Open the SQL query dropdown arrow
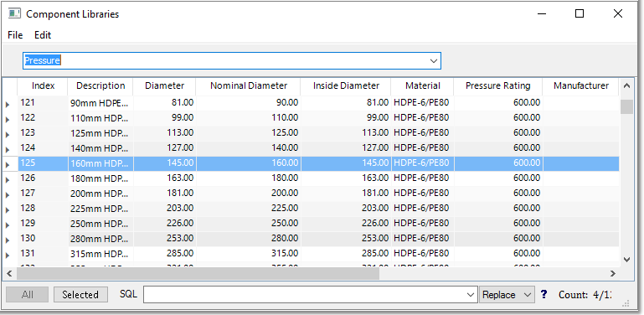This screenshot has width=644, height=315. click(x=471, y=295)
